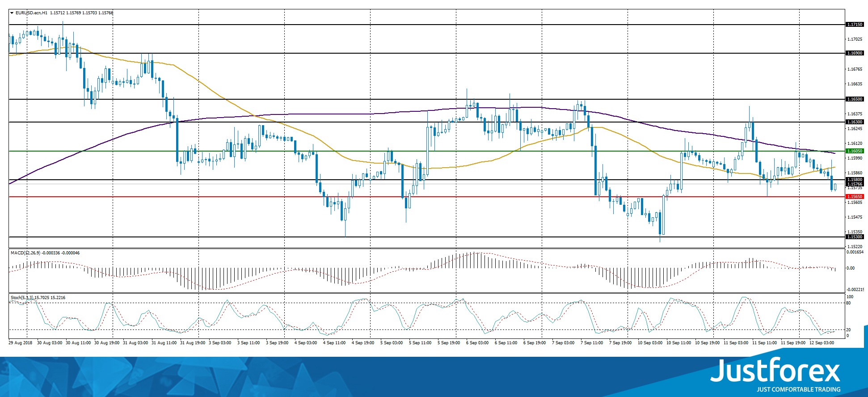Viewport: 868px width, 397px height.
Task: Click the chart title dropdown triangle
Action: point(12,13)
